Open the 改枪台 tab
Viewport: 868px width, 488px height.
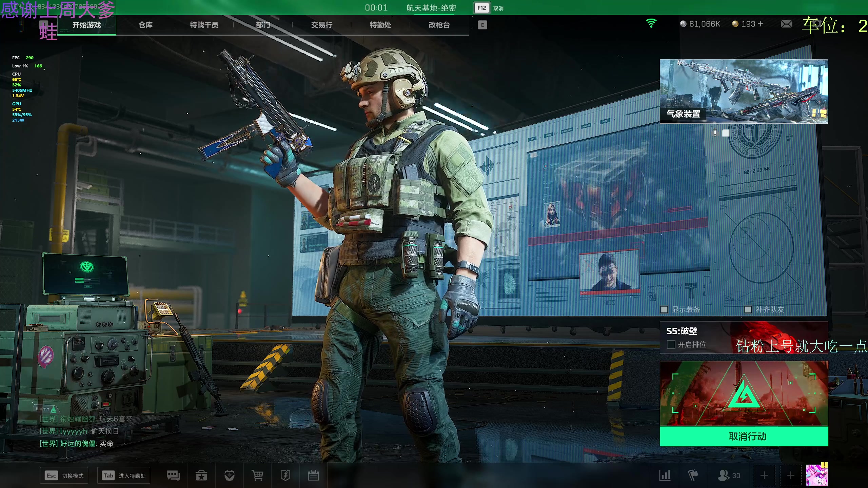[x=439, y=25]
